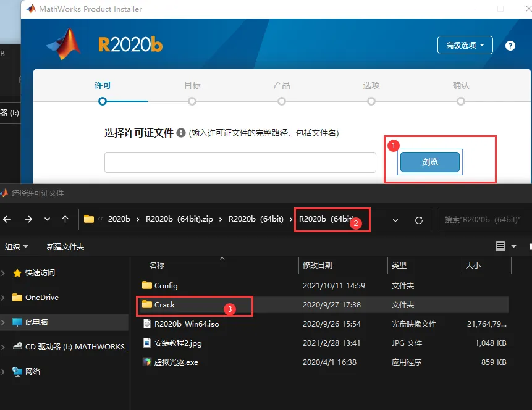
Task: Select the 选项 step tab
Action: 371,85
